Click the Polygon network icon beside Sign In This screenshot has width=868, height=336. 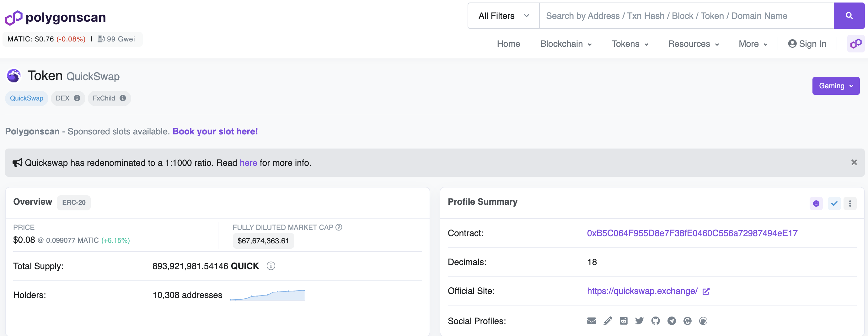855,44
